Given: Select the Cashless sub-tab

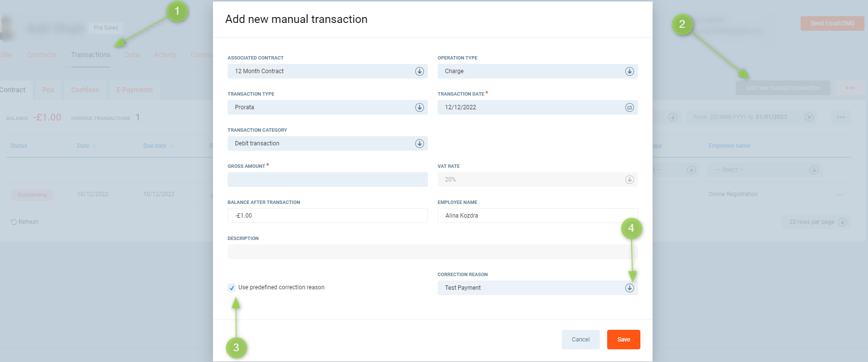Looking at the screenshot, I should click(85, 90).
